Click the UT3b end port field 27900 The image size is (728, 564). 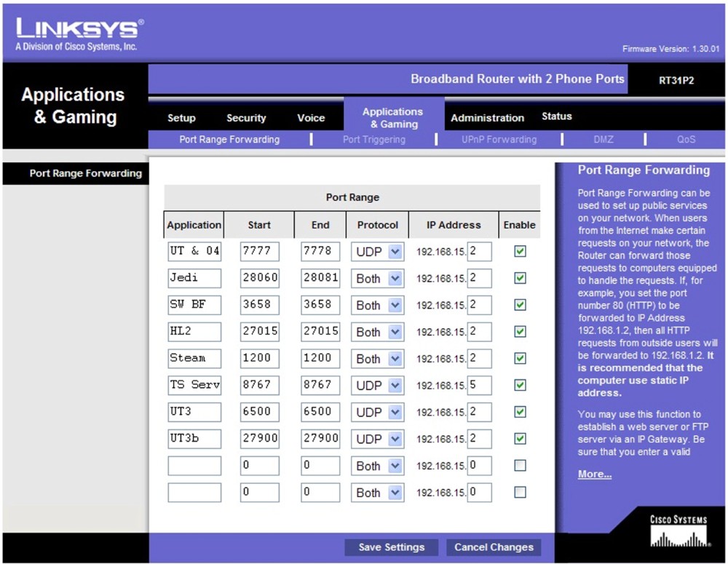[x=320, y=439]
